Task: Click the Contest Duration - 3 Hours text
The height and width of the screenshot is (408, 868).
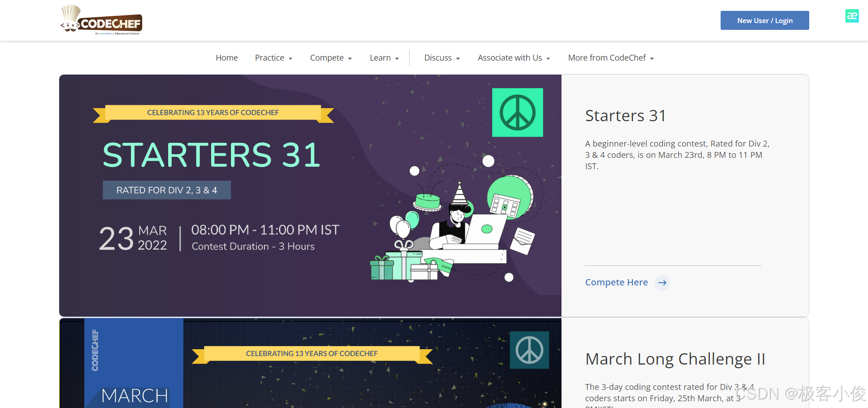Action: tap(253, 247)
